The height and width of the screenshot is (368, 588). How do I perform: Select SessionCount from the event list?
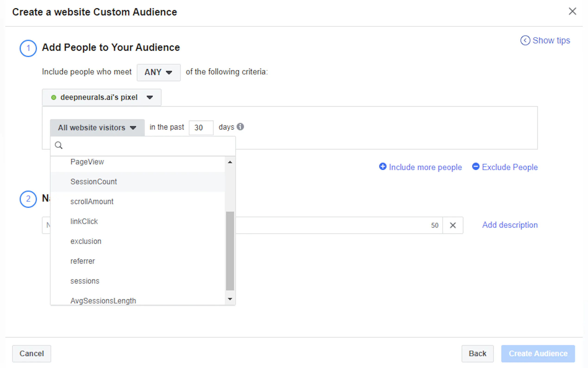(94, 181)
